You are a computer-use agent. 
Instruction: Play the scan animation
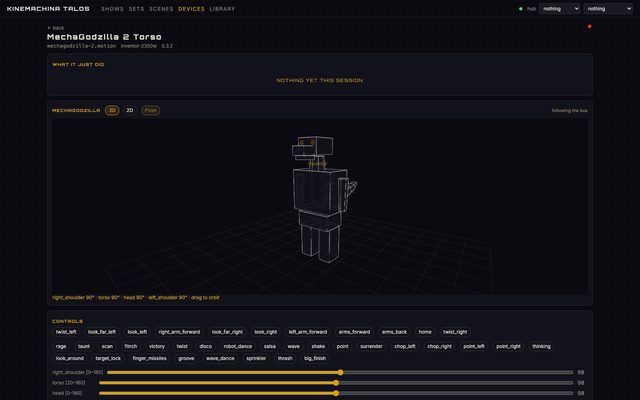pos(107,346)
